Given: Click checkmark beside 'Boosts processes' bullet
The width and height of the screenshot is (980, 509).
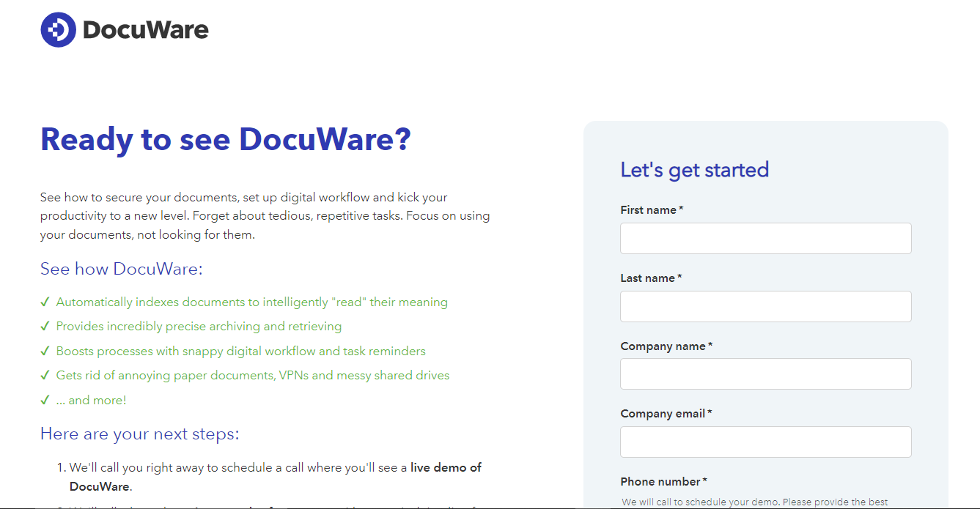Looking at the screenshot, I should coord(45,351).
